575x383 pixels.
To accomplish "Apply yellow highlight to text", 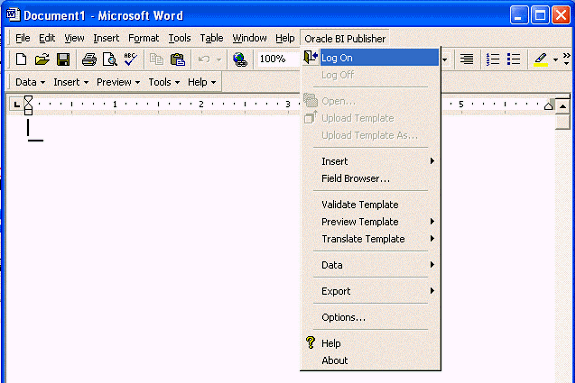I will pyautogui.click(x=541, y=59).
